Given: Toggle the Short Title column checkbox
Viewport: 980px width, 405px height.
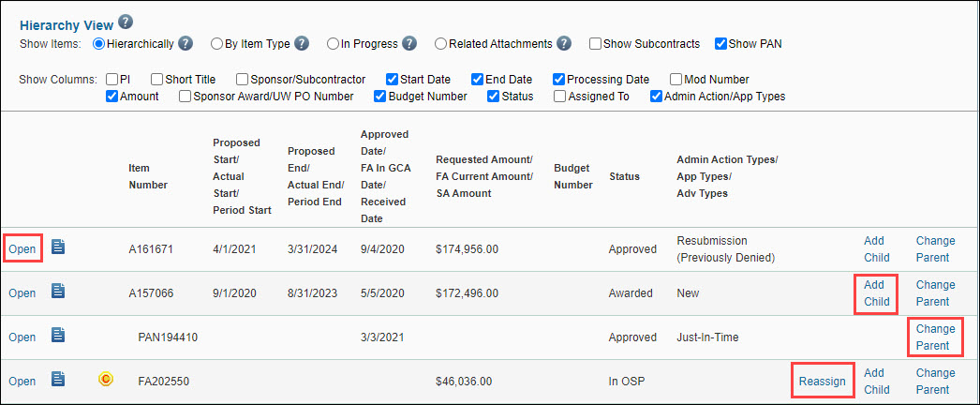Looking at the screenshot, I should tap(156, 80).
